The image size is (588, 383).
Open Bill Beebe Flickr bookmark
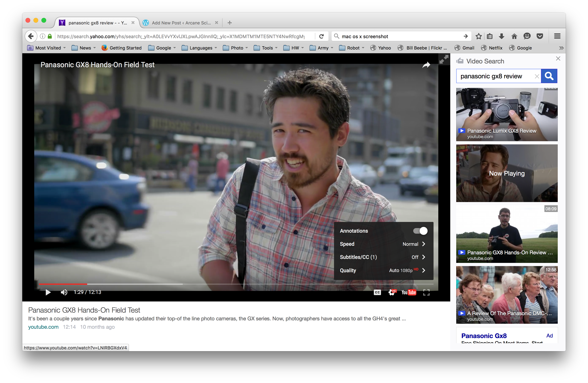click(422, 48)
